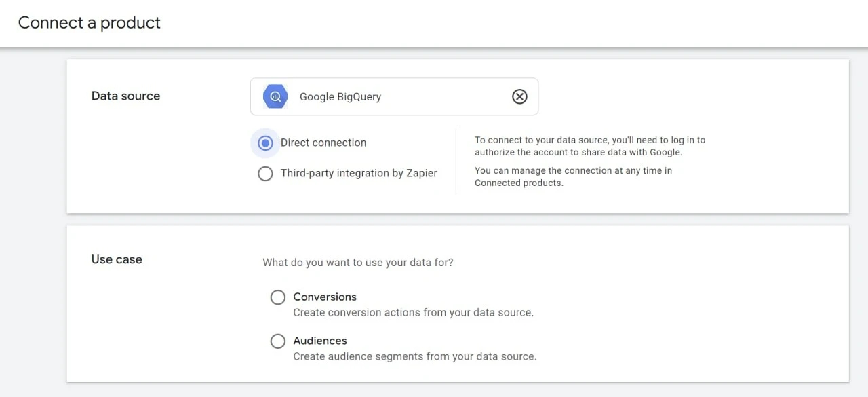Clear the selected Google BigQuery data source

pos(519,96)
